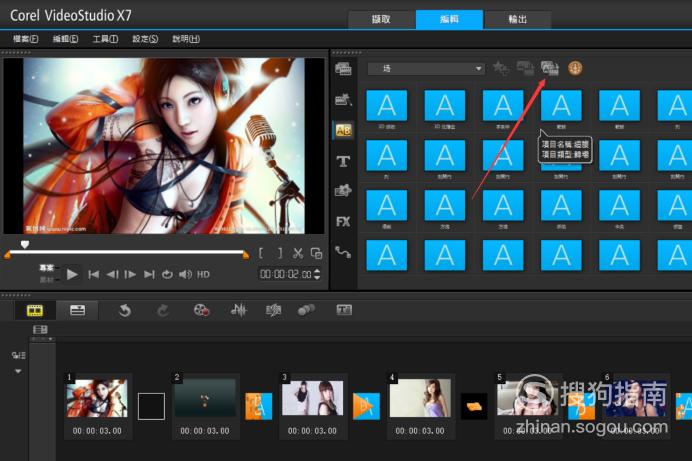The image size is (692, 461).
Task: Toggle Repeat playback
Action: tap(167, 274)
